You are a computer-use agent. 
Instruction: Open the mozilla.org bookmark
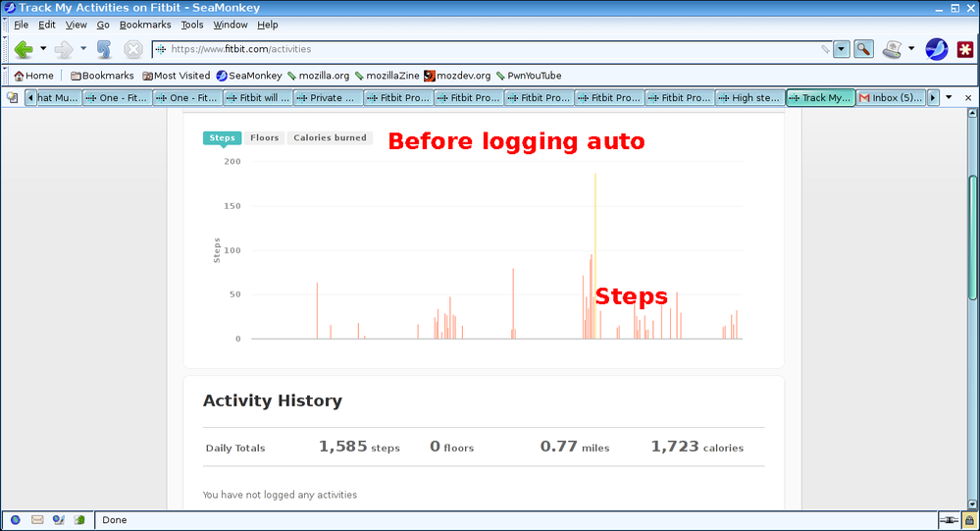pyautogui.click(x=318, y=76)
